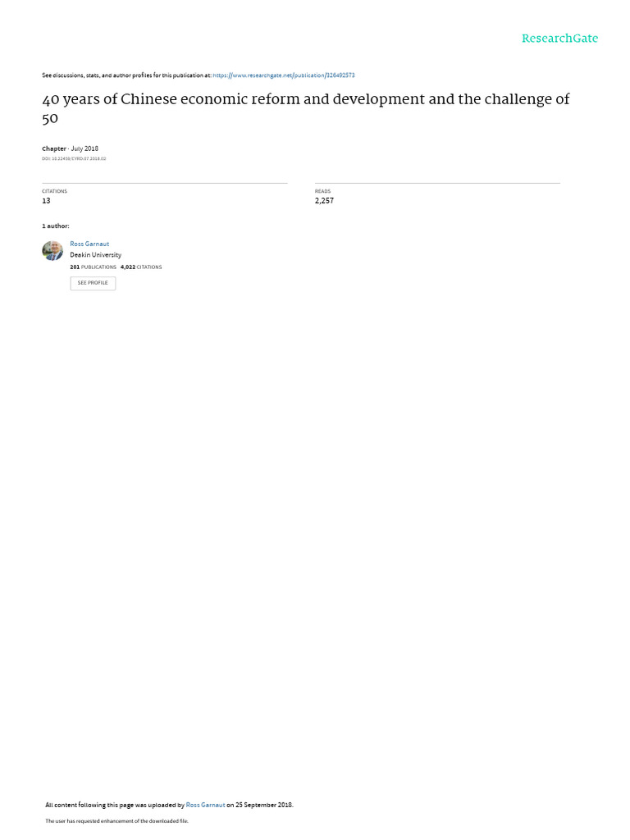Click the ResearchGate logo
The image size is (630, 840).
[559, 38]
